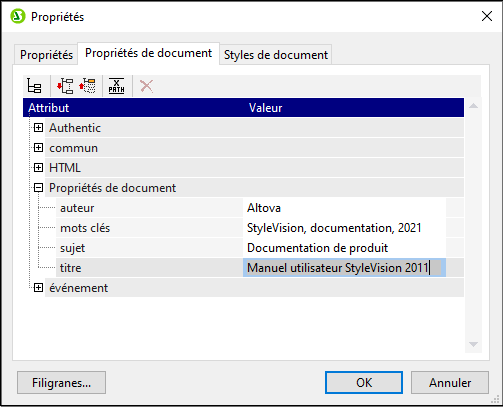Image resolution: width=503 pixels, height=407 pixels.
Task: Click the StyleVision logo in title bar
Action: (x=18, y=16)
